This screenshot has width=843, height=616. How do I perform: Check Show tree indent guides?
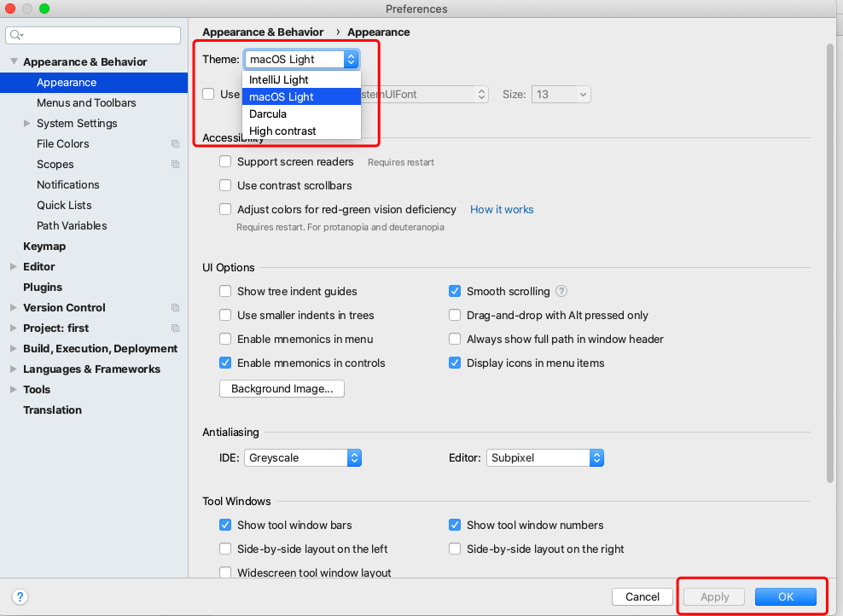pos(225,291)
